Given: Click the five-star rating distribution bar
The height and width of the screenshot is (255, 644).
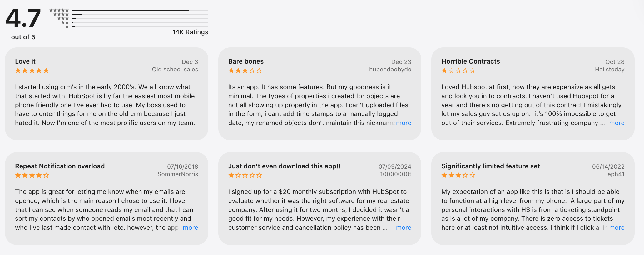Looking at the screenshot, I should [140, 10].
